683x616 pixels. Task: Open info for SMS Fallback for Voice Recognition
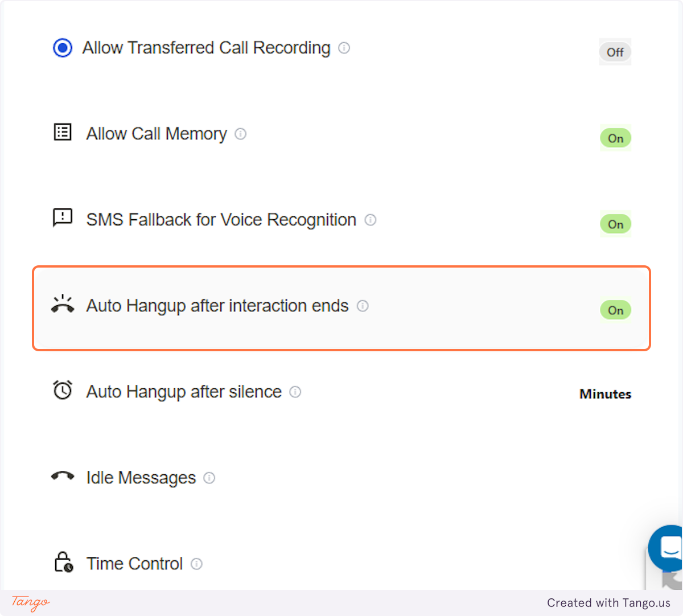(x=370, y=220)
